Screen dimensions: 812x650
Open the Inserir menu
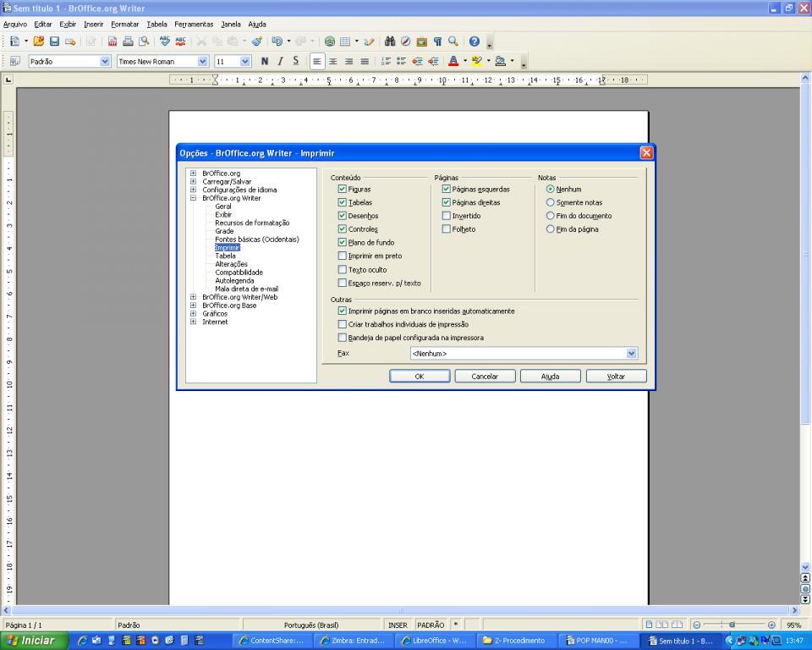click(x=94, y=24)
